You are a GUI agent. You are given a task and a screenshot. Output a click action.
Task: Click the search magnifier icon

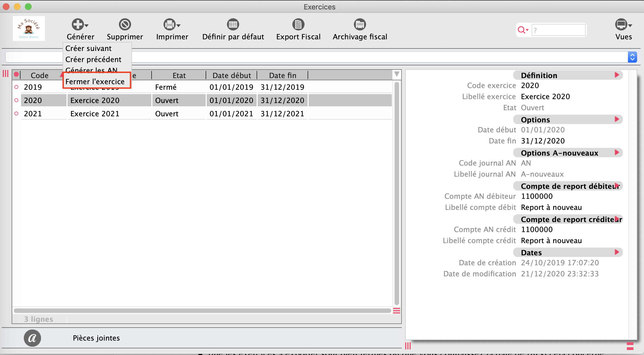coord(521,30)
